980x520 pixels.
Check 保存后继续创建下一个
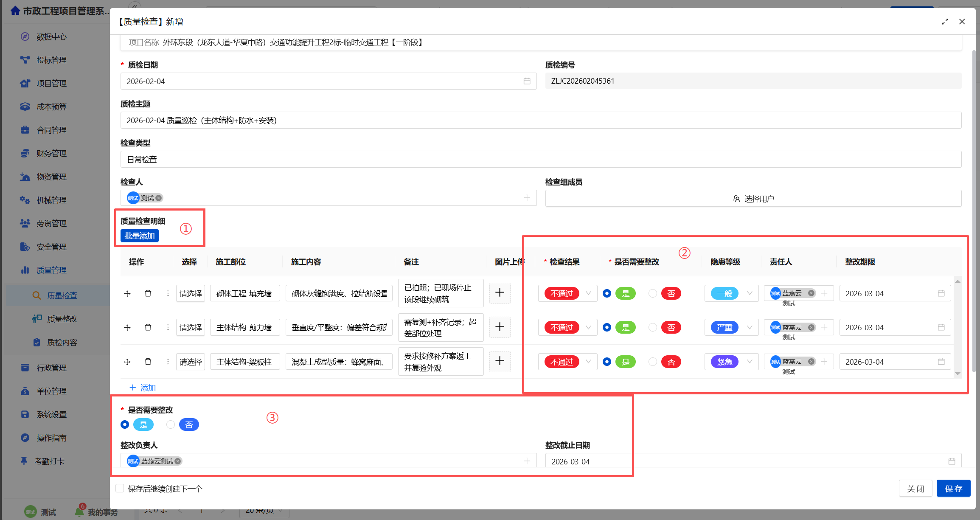coord(120,488)
